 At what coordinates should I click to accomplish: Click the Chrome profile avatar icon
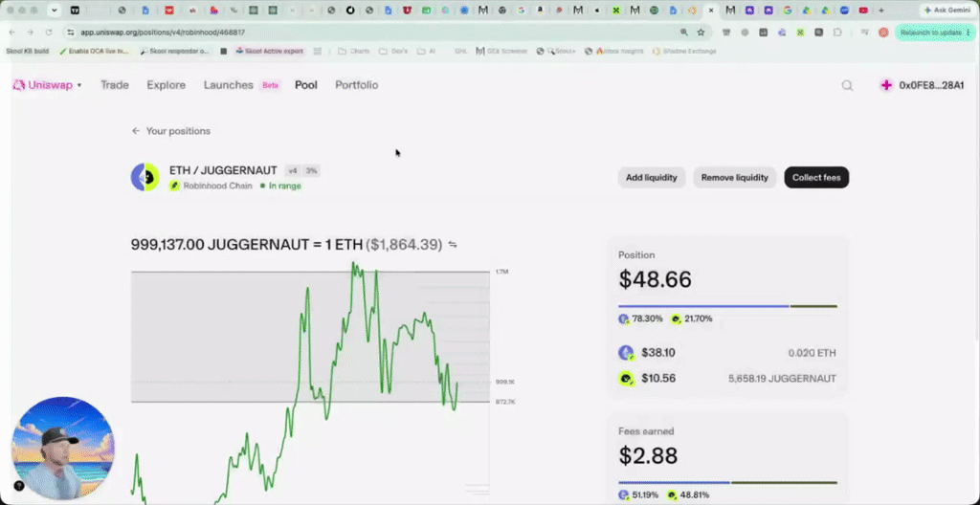883,32
